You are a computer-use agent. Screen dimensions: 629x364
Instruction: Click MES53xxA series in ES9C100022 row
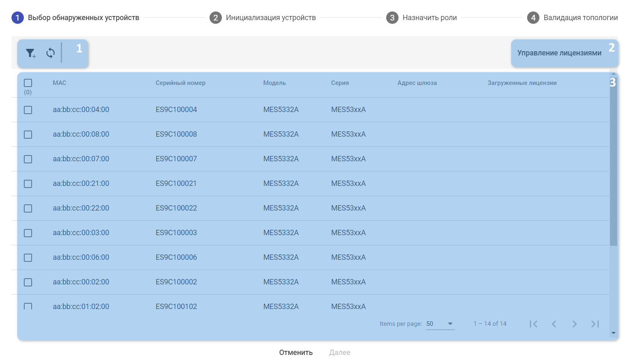pos(348,208)
